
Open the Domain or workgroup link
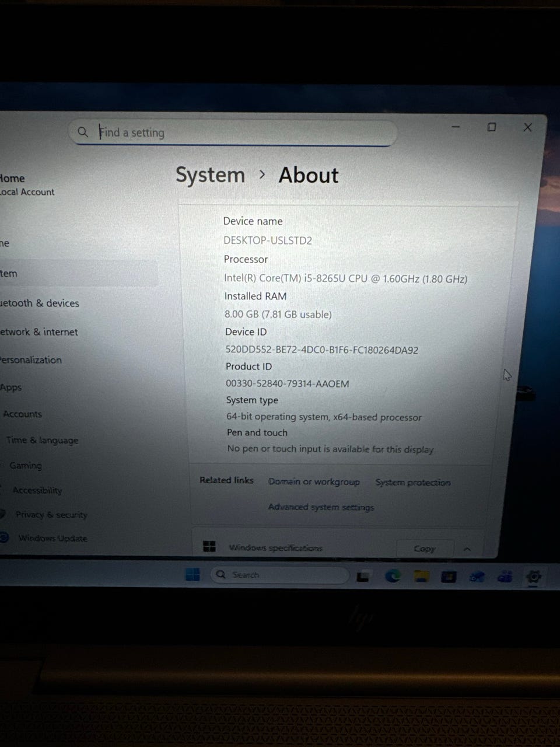(x=314, y=481)
